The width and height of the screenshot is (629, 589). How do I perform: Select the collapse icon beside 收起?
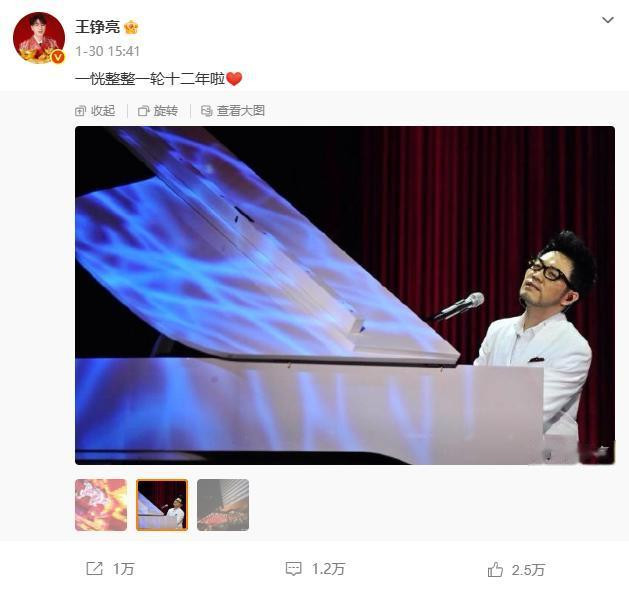click(80, 111)
